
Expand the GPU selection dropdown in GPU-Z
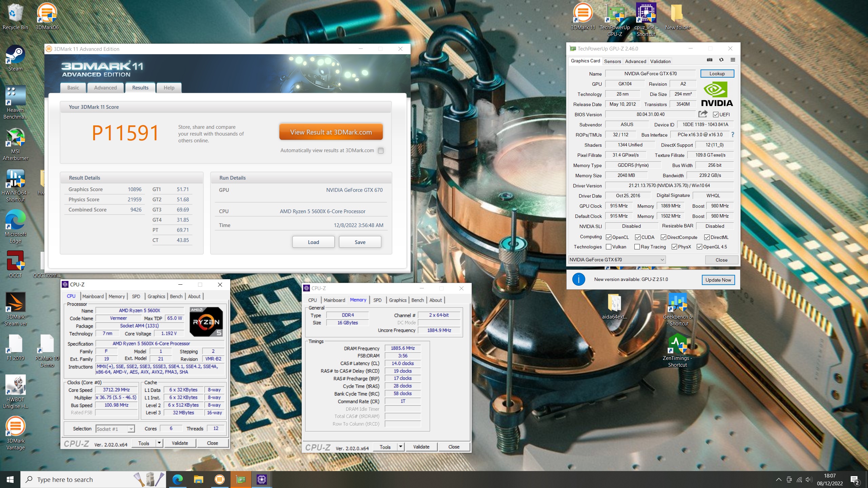pyautogui.click(x=617, y=260)
